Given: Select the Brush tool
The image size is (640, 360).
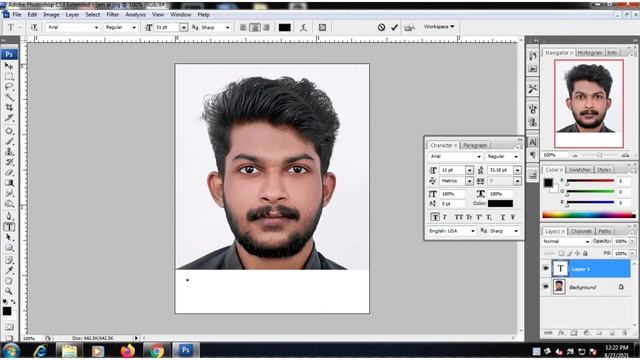Looking at the screenshot, I should [9, 142].
